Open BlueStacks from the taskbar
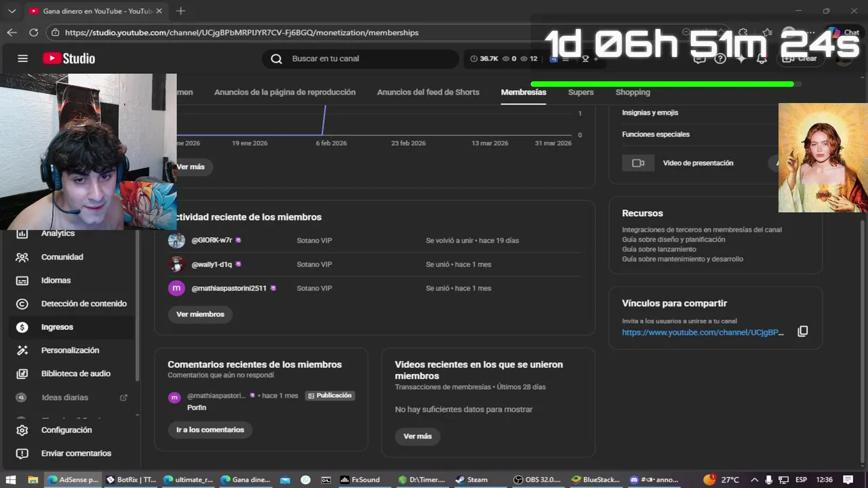 pyautogui.click(x=595, y=480)
